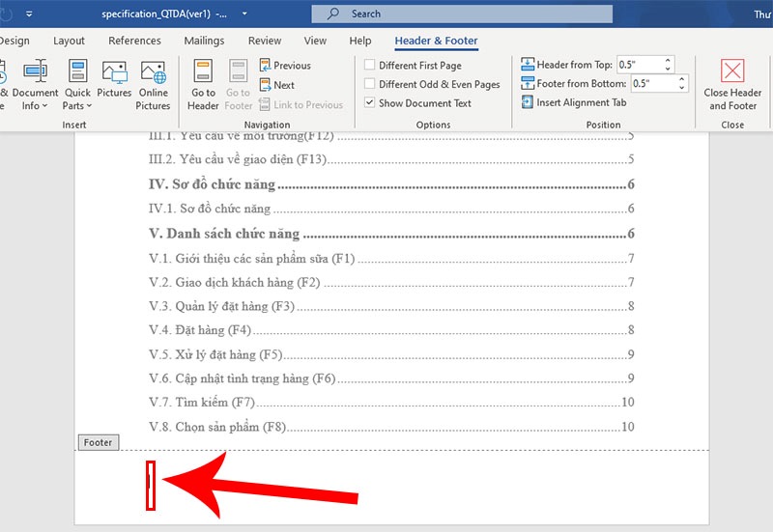Image resolution: width=773 pixels, height=532 pixels.
Task: Enable Different First Page checkbox
Action: [369, 65]
